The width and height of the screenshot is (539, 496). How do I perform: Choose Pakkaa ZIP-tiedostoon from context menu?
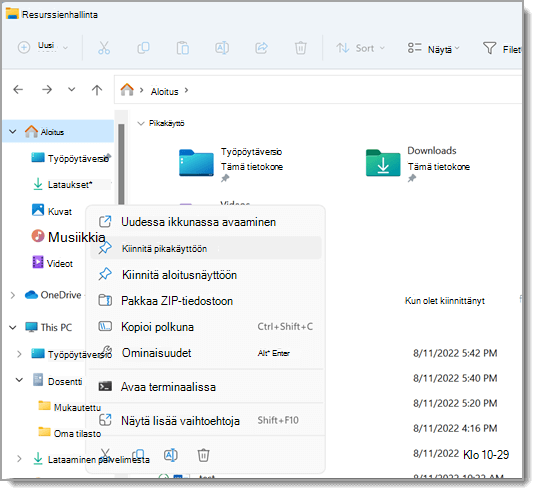[206, 301]
